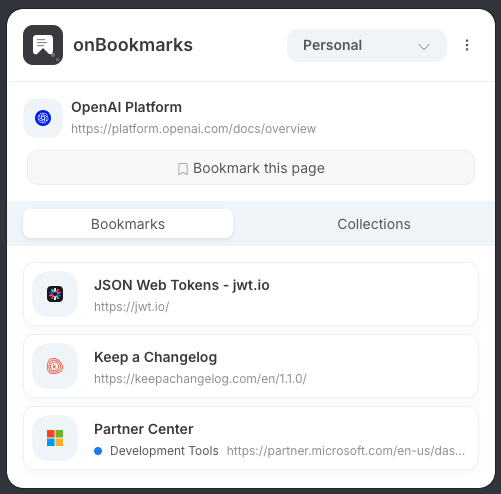The height and width of the screenshot is (494, 501).
Task: Open the three-dot more options menu
Action: pyautogui.click(x=467, y=45)
